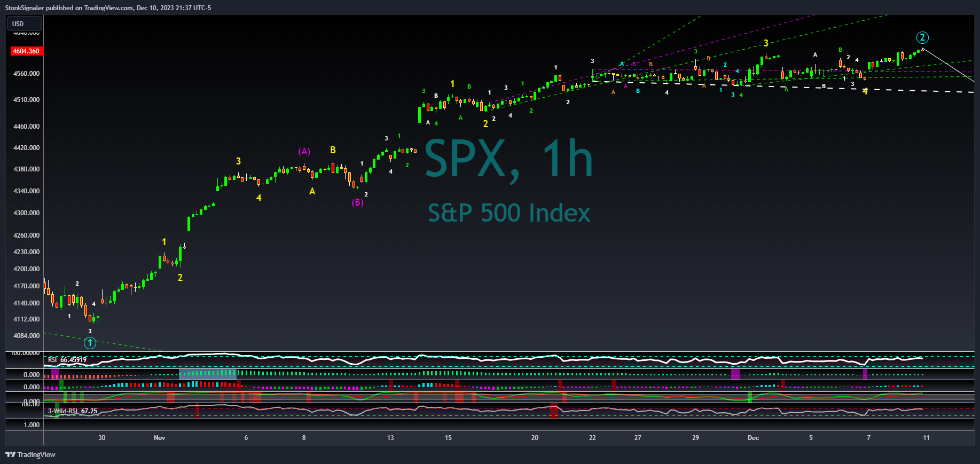Click the TradingView logo at bottom left
This screenshot has width=980, height=464.
pos(30,454)
